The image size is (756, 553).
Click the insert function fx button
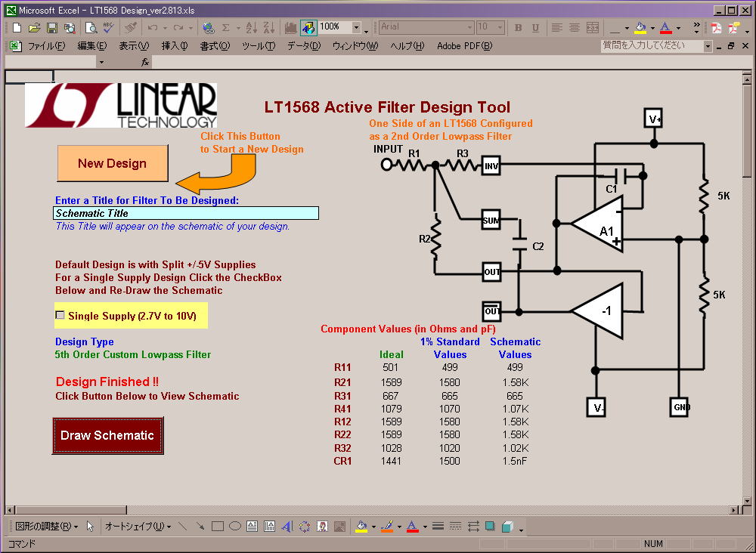coord(145,62)
